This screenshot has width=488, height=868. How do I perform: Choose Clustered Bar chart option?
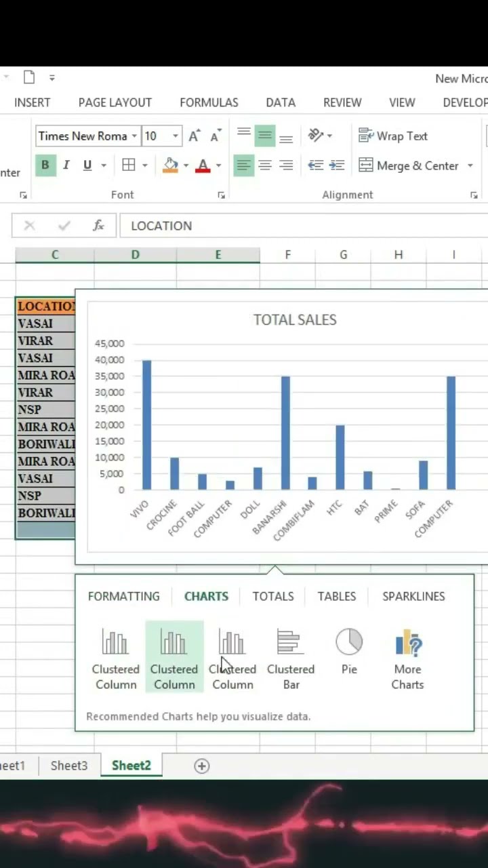tap(291, 658)
